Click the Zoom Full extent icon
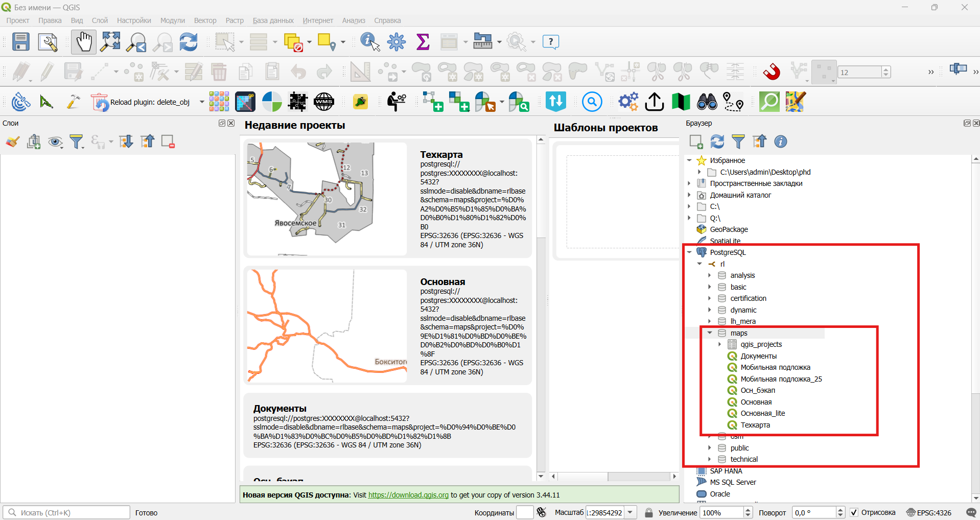Screen dimensions: 980x520 110,42
